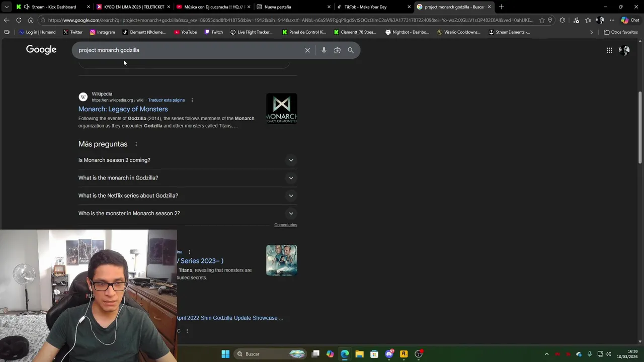Add this page to favorites star

pos(542,20)
